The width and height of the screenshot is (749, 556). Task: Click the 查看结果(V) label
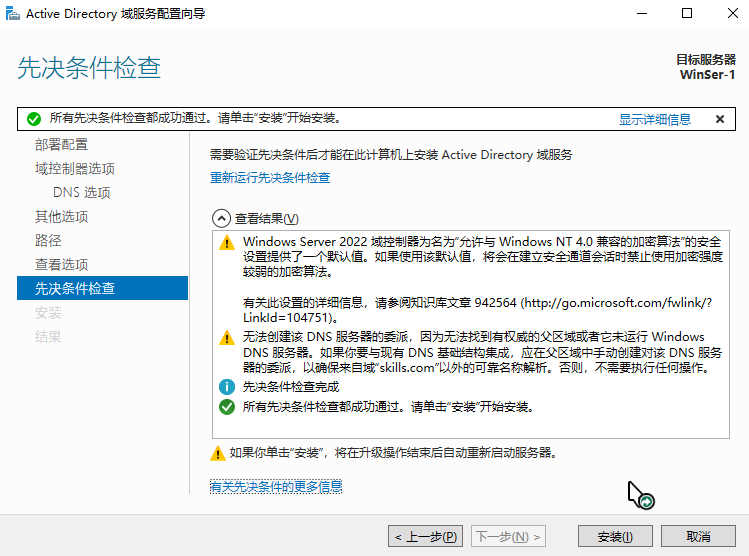click(267, 219)
